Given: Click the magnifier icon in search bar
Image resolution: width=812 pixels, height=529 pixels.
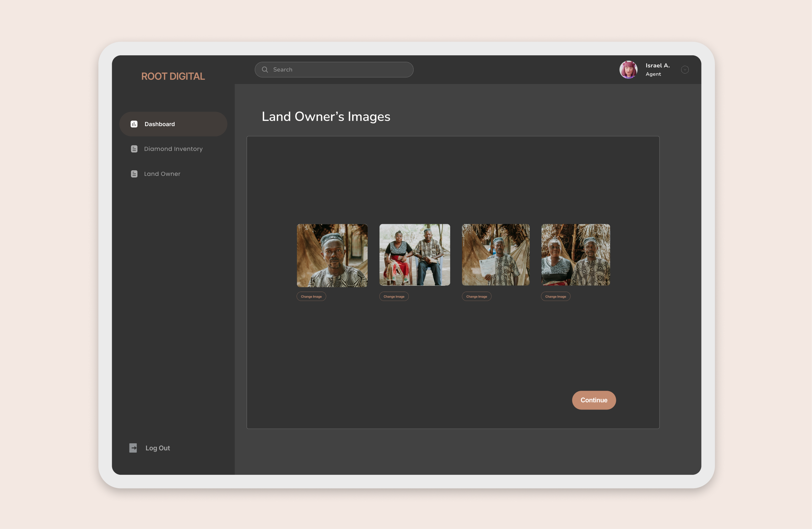Looking at the screenshot, I should point(265,69).
